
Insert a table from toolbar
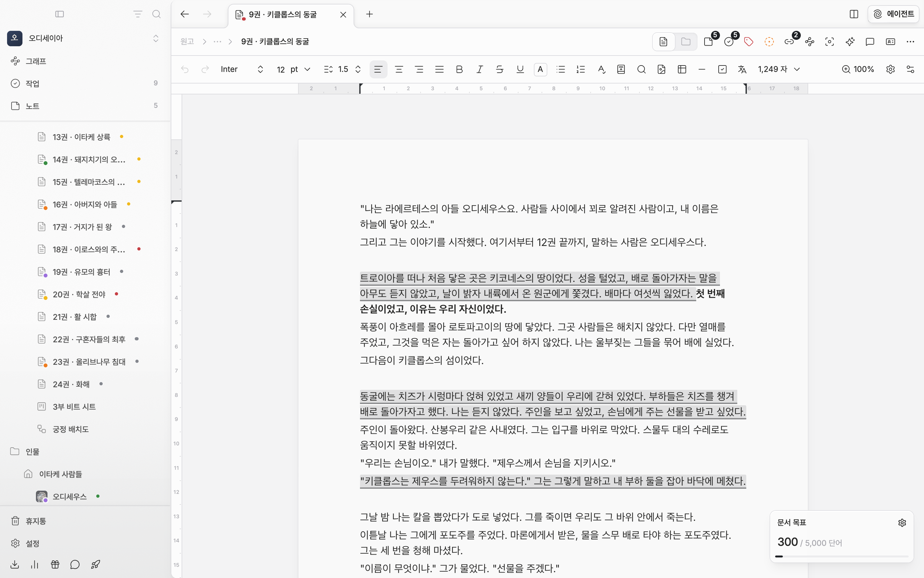pos(682,69)
